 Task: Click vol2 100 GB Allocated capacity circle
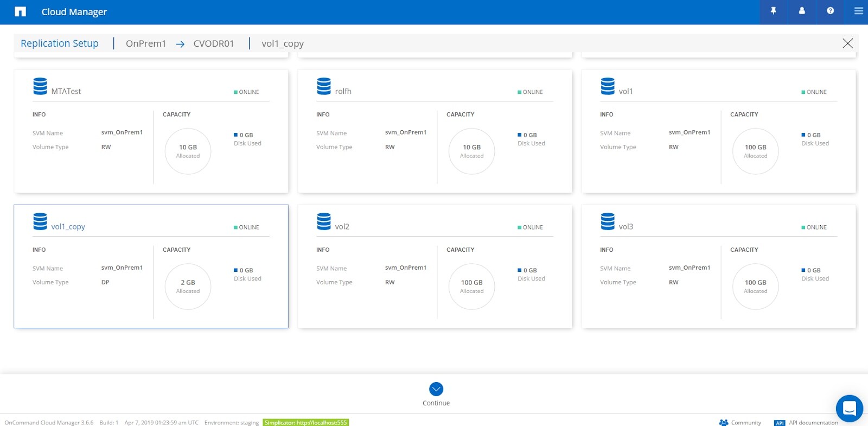point(472,287)
